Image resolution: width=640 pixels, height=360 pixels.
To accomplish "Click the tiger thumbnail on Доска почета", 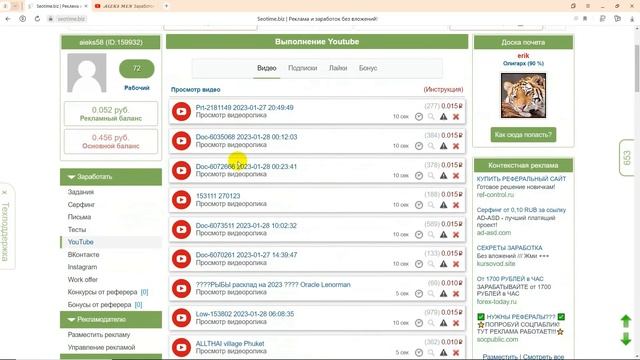I will click(523, 96).
